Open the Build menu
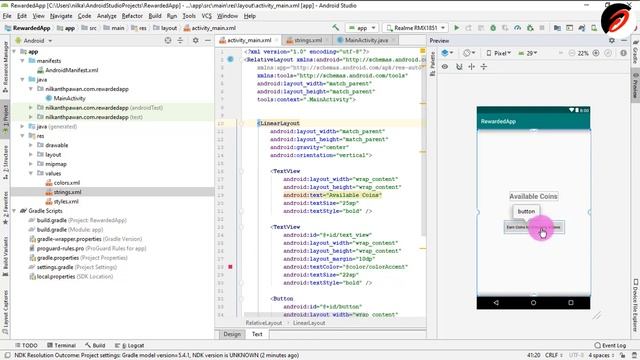Viewport: 640px width, 360px height. [x=155, y=16]
